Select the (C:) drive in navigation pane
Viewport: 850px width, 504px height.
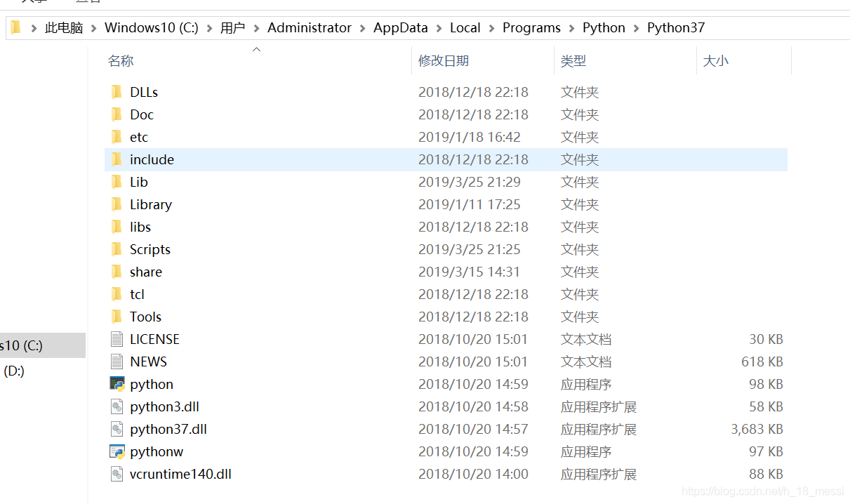42,345
